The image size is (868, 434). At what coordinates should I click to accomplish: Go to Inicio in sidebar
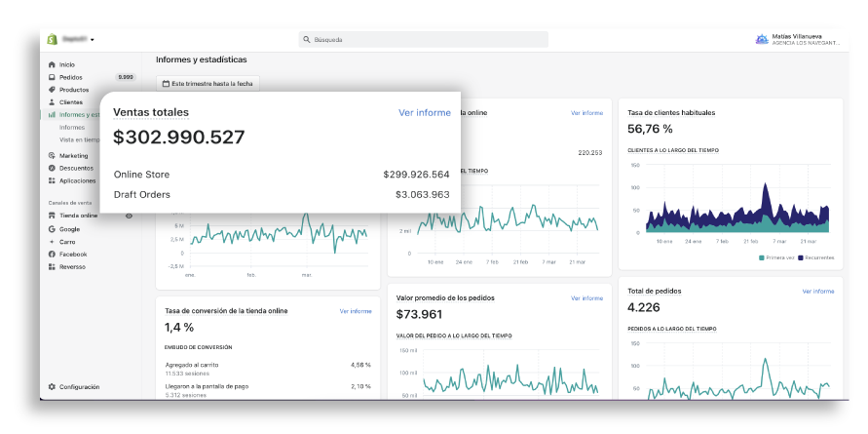(x=67, y=64)
